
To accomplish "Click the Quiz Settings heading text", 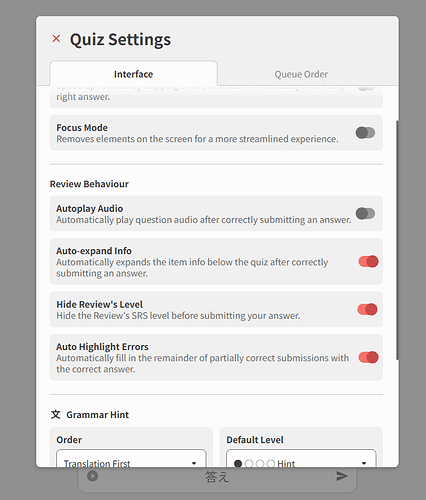I will tap(120, 39).
